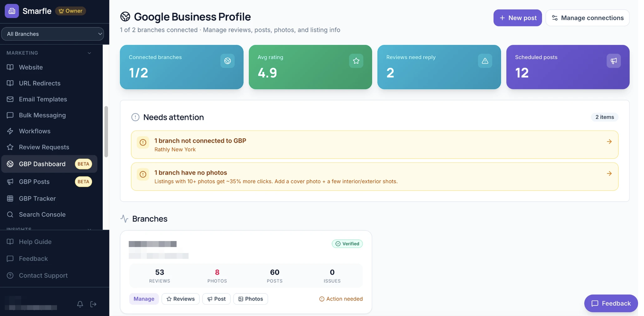Go to Search Console
Image resolution: width=644 pixels, height=316 pixels.
tap(49, 214)
